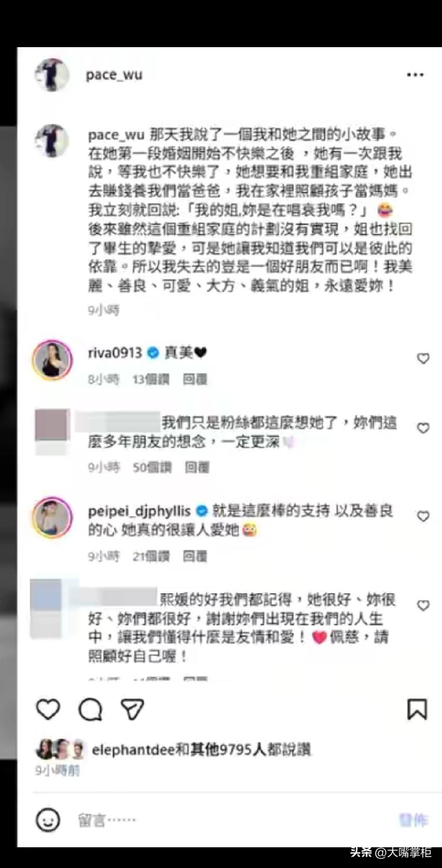View 13 likes on riva0913's comment
Viewport: 442px width, 868px height.
tap(151, 379)
